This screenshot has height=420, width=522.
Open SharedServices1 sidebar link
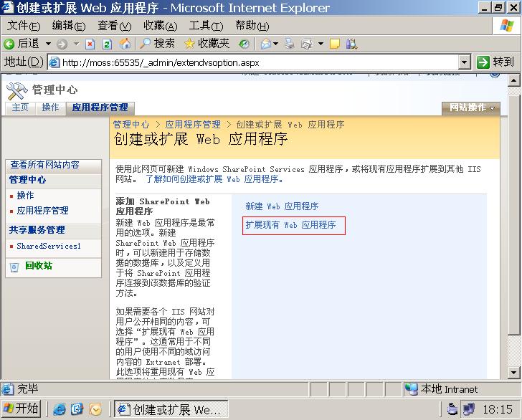pos(49,247)
